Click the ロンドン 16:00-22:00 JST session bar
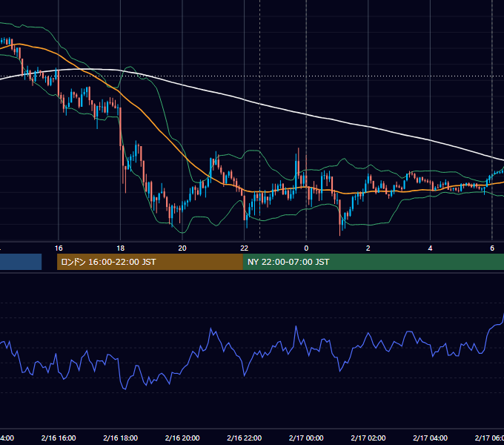 (x=150, y=262)
